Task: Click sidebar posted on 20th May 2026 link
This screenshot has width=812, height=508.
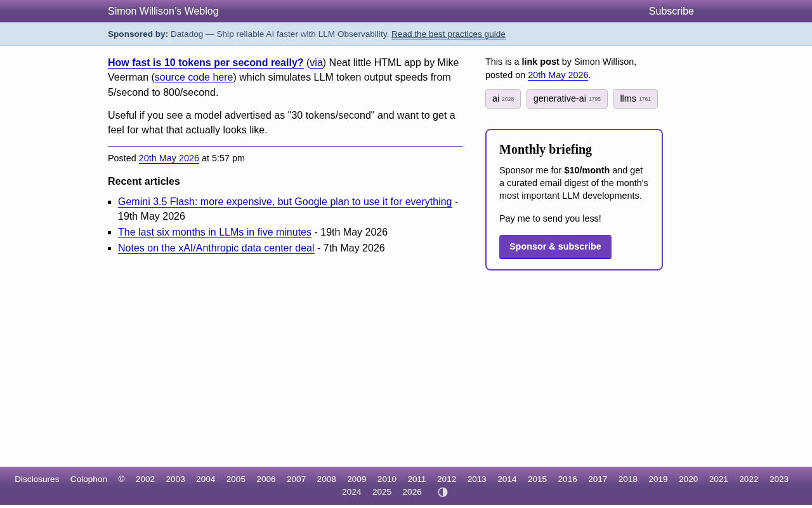Action: [x=558, y=75]
